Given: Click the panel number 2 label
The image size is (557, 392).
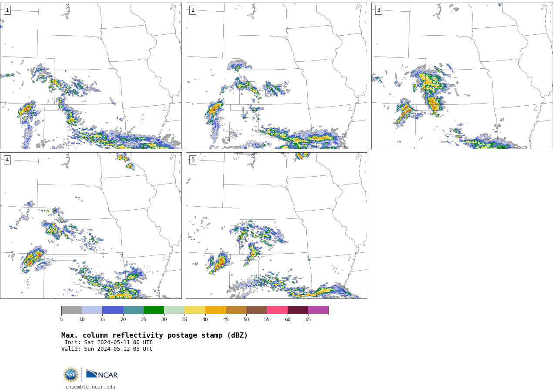Looking at the screenshot, I should [193, 10].
